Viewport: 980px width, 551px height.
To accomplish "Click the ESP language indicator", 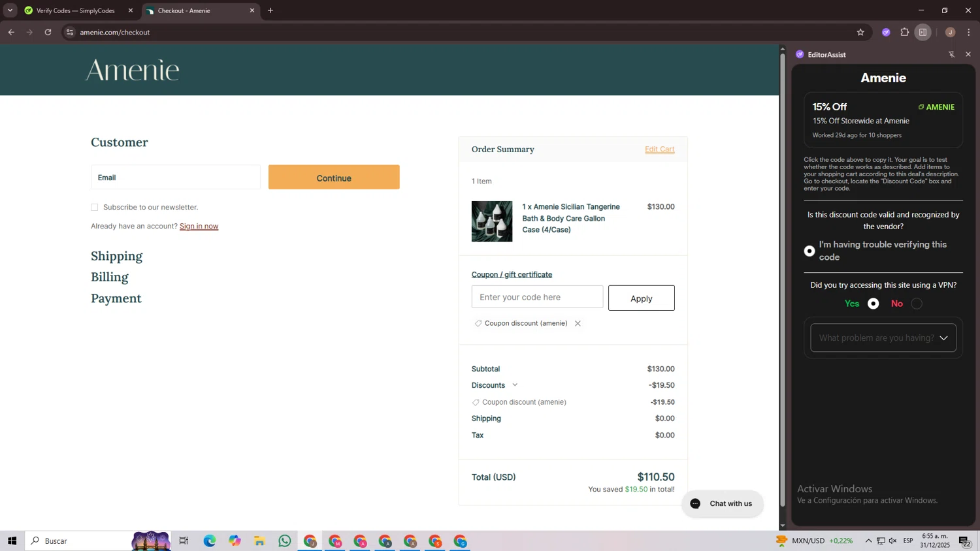I will click(x=908, y=541).
